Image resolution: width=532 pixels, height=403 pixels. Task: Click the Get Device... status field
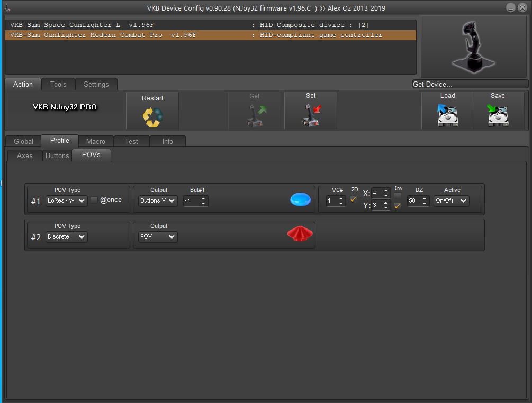pos(470,84)
